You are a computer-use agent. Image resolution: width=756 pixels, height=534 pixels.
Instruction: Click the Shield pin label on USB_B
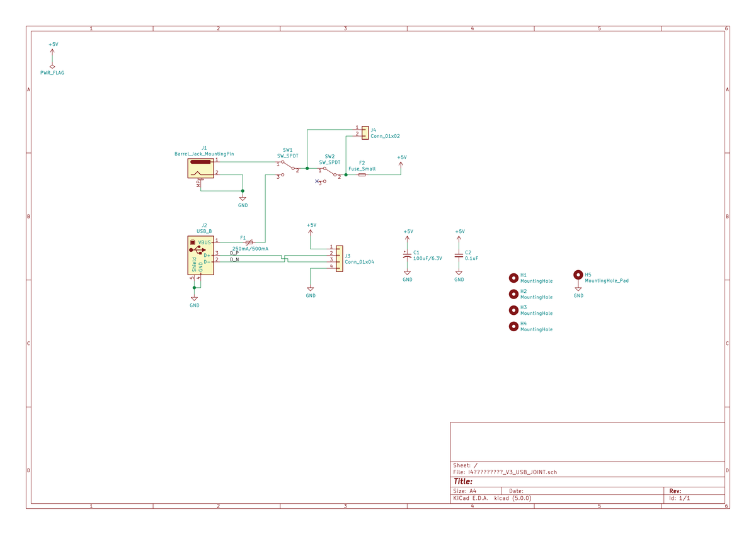194,264
